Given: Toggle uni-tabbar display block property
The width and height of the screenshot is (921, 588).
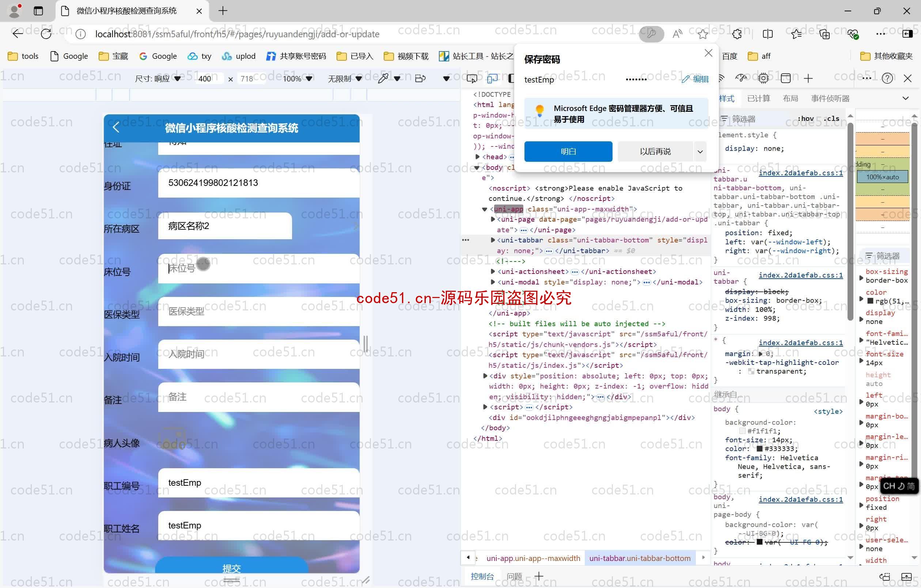Looking at the screenshot, I should tap(720, 291).
